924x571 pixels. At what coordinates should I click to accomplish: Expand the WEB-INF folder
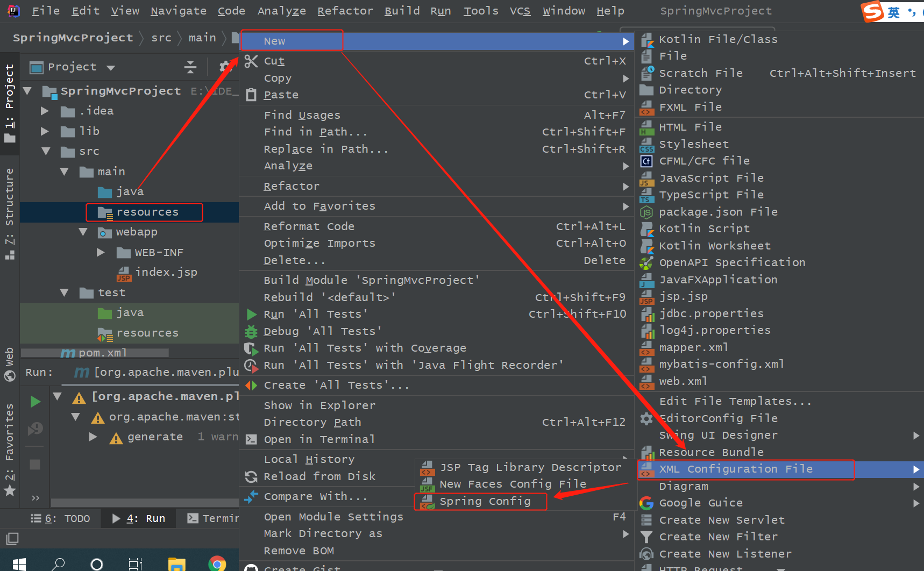(x=101, y=253)
